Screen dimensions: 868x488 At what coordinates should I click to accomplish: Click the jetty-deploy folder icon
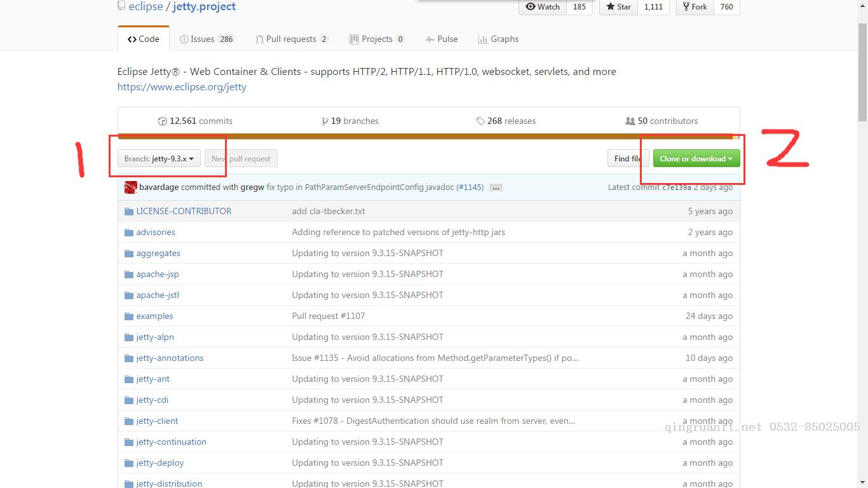coord(129,463)
